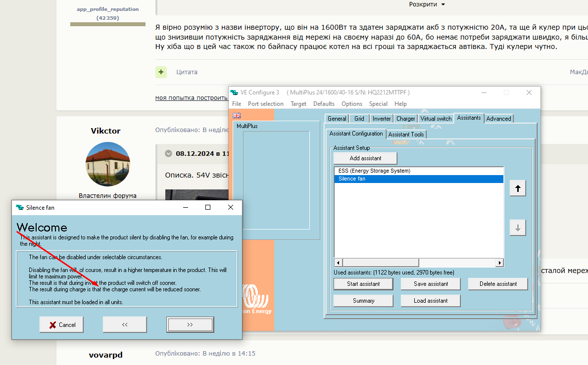Click Vikctor's house avatar picture
Screen dimensions: 588x365
coord(108,164)
